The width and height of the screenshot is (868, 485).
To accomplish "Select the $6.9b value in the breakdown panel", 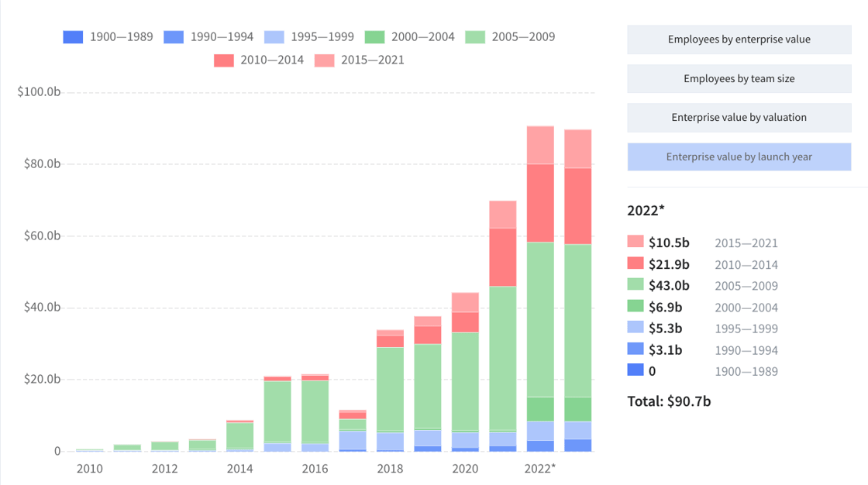I will [x=666, y=308].
